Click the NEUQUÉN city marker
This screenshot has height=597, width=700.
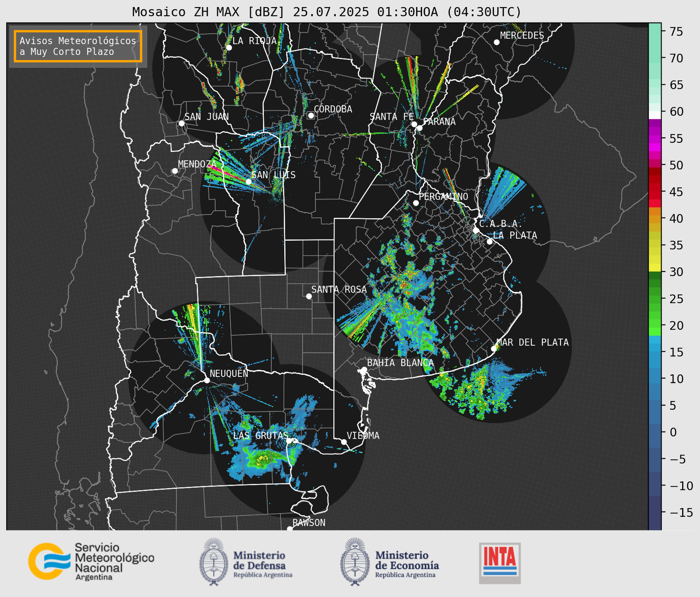point(207,380)
